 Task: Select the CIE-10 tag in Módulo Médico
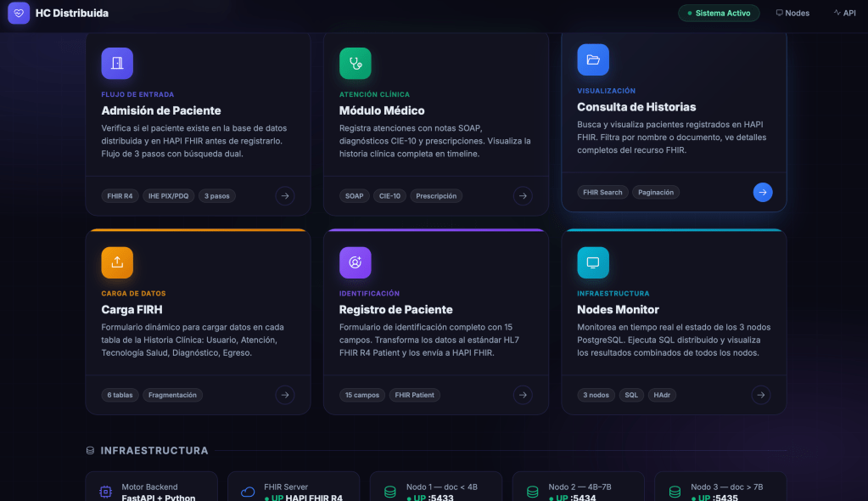coord(389,196)
